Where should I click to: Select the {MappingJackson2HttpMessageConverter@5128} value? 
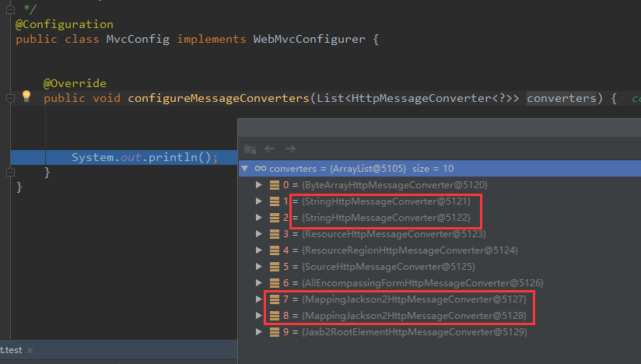point(414,315)
